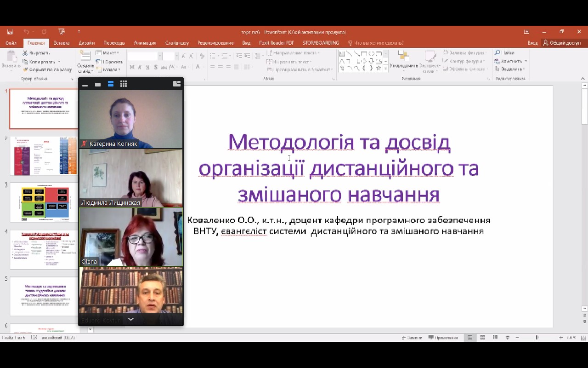Click the Cut (Вырезать) scissors icon
Image resolution: width=588 pixels, height=368 pixels.
point(25,53)
